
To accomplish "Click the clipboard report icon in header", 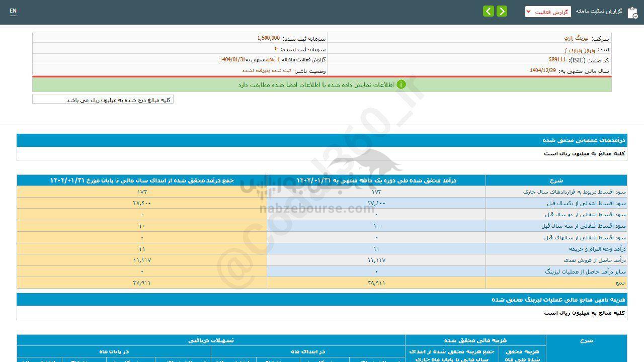I will point(632,13).
